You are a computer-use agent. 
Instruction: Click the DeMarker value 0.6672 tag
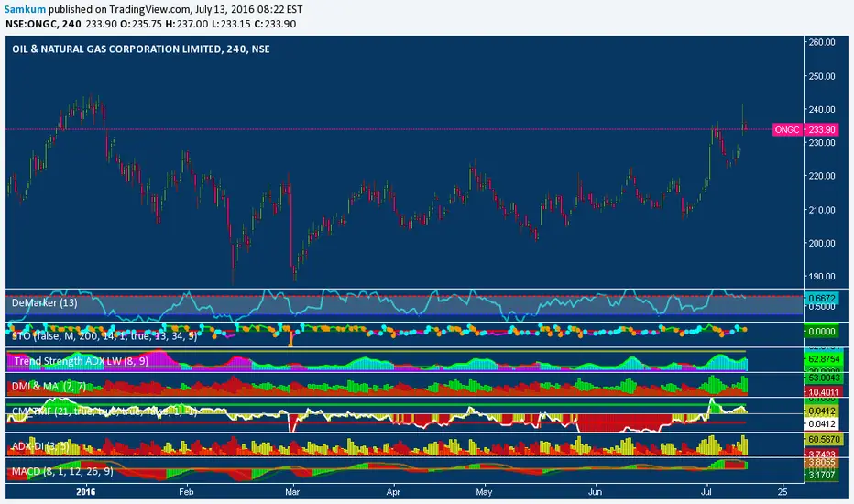click(821, 298)
